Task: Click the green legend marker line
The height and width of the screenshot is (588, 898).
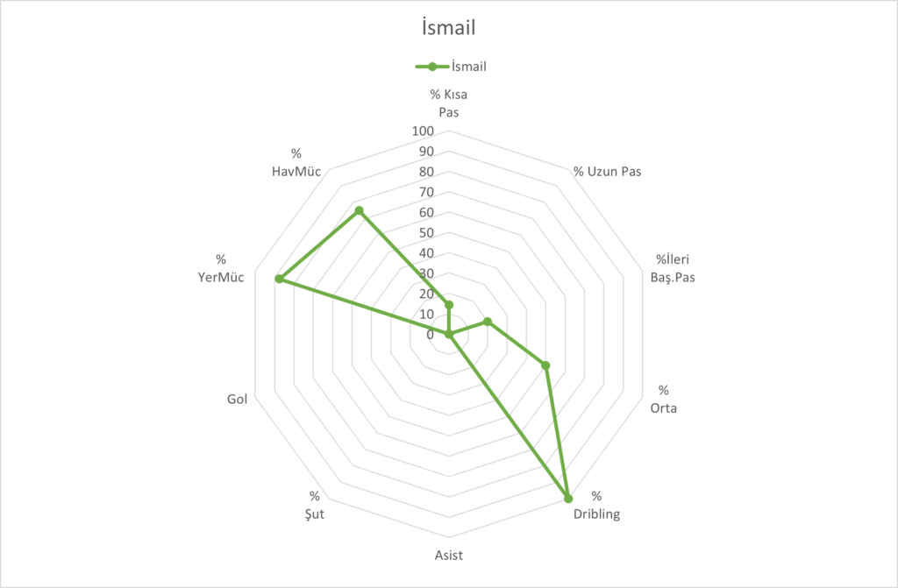Action: [432, 65]
